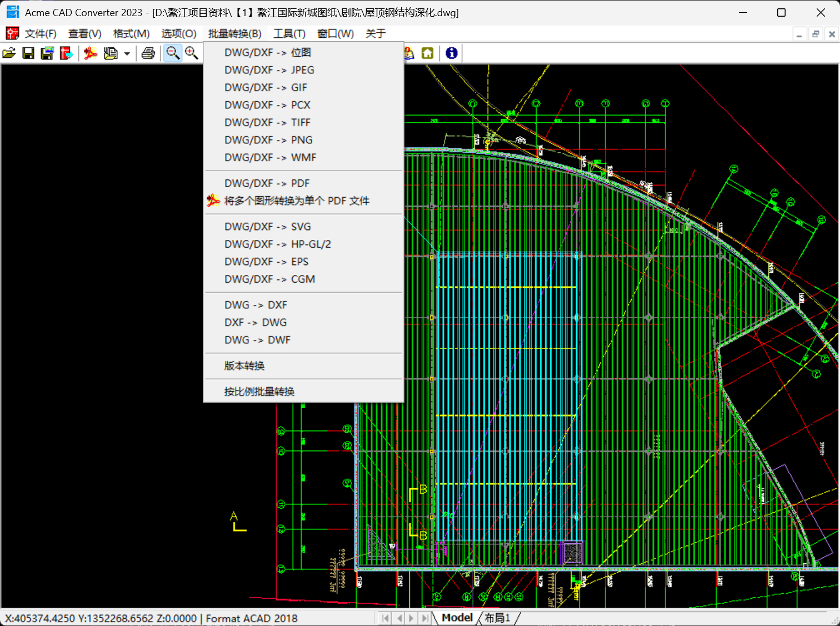Switch to the Model tab
This screenshot has height=626, width=840.
point(457,618)
